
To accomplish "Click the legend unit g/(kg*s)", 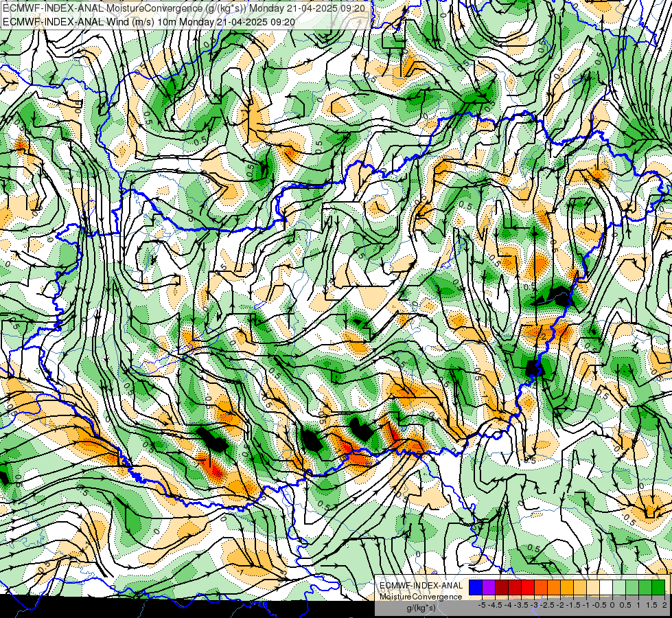I will [421, 608].
